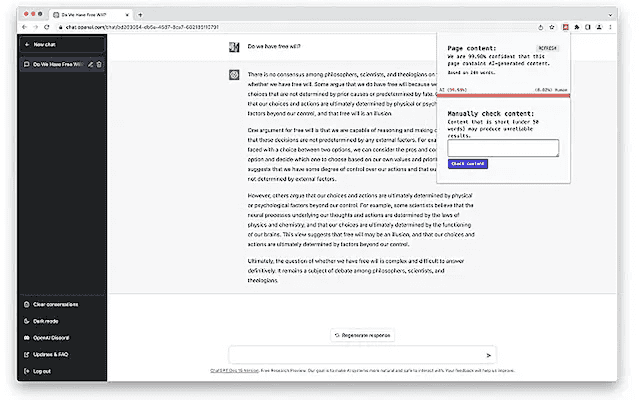
Task: Focus the manual check content text box
Action: [x=503, y=148]
